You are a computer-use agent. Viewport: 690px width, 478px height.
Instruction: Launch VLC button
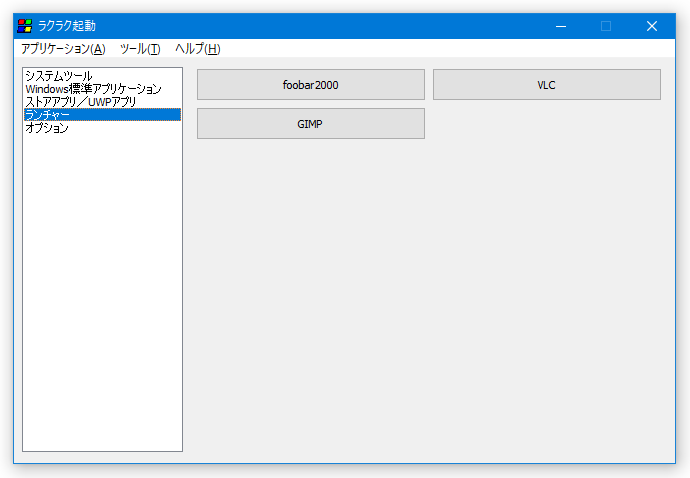point(547,85)
